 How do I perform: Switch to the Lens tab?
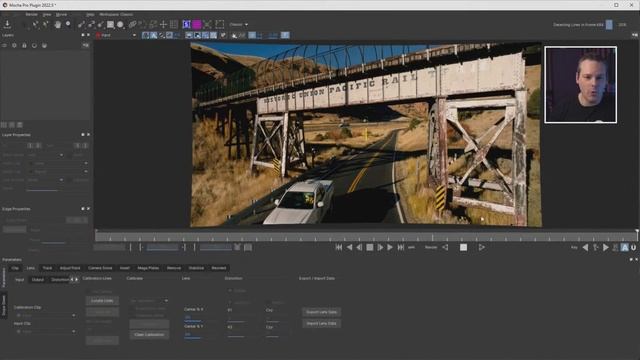point(31,268)
